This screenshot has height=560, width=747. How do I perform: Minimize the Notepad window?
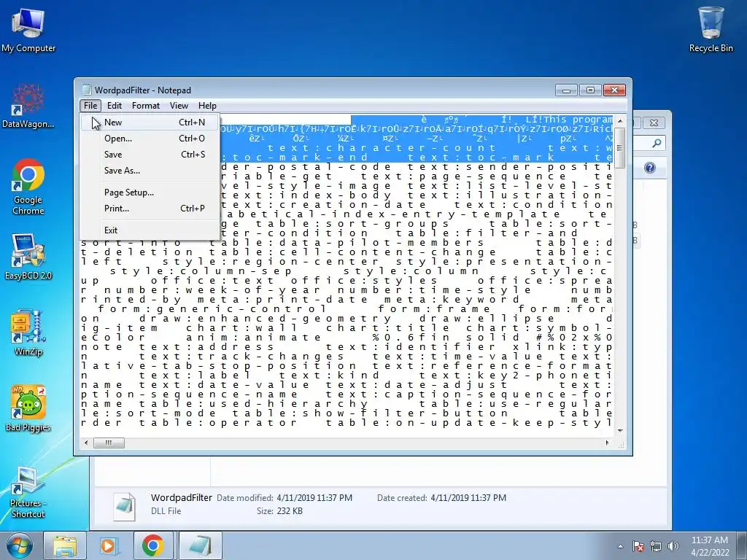pyautogui.click(x=566, y=90)
